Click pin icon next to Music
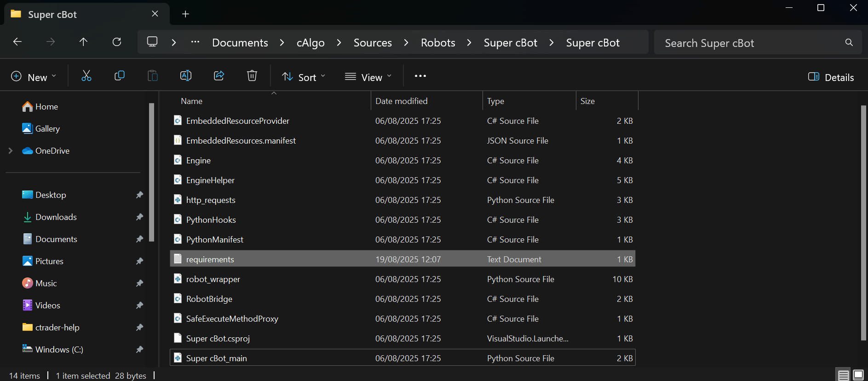Screen dimensions: 868x381 139,283
